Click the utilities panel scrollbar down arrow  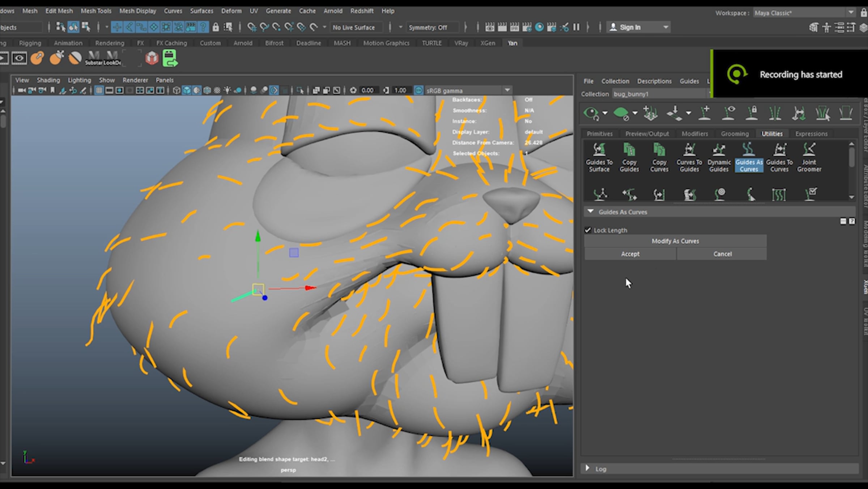(x=851, y=197)
